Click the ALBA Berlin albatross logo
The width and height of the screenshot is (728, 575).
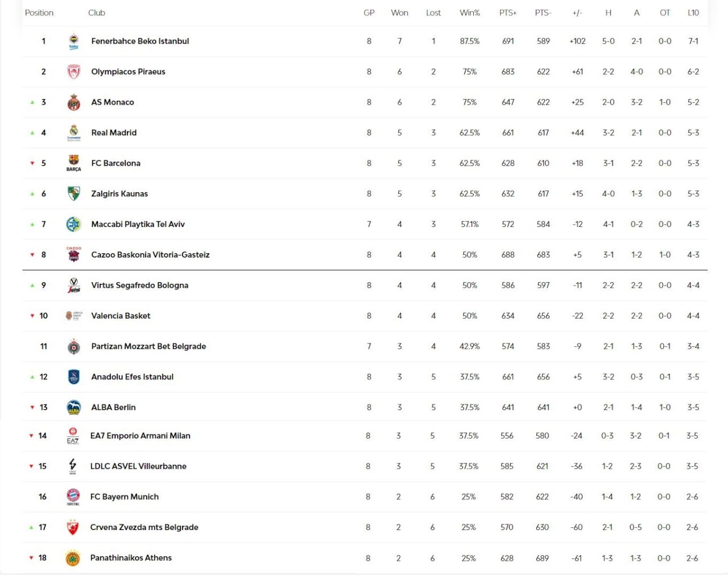click(73, 407)
